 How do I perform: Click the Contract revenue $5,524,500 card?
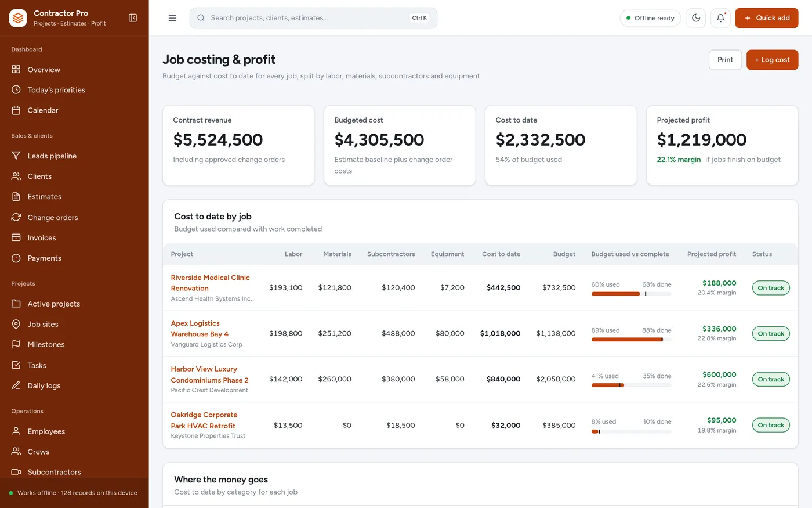point(238,145)
